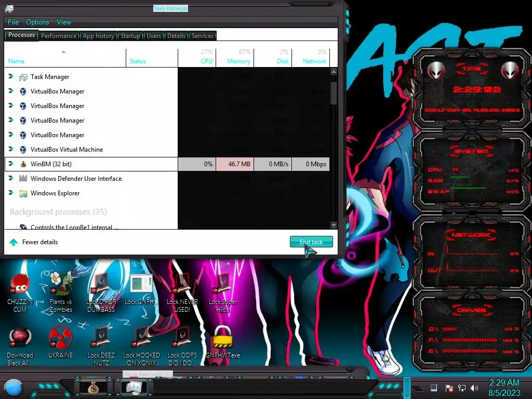This screenshot has width=532, height=399.
Task: Click the red TIME clock desktop widget
Action: tap(472, 89)
